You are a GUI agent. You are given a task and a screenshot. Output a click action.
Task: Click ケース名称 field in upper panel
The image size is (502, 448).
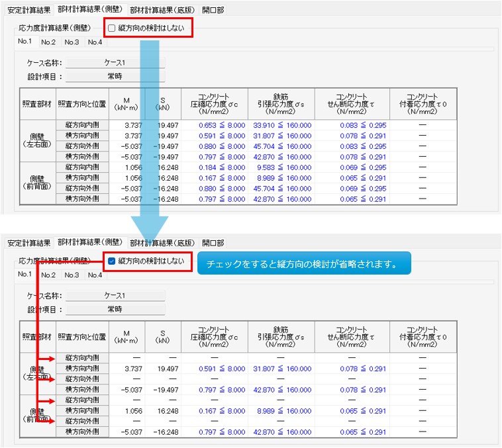[x=115, y=63]
